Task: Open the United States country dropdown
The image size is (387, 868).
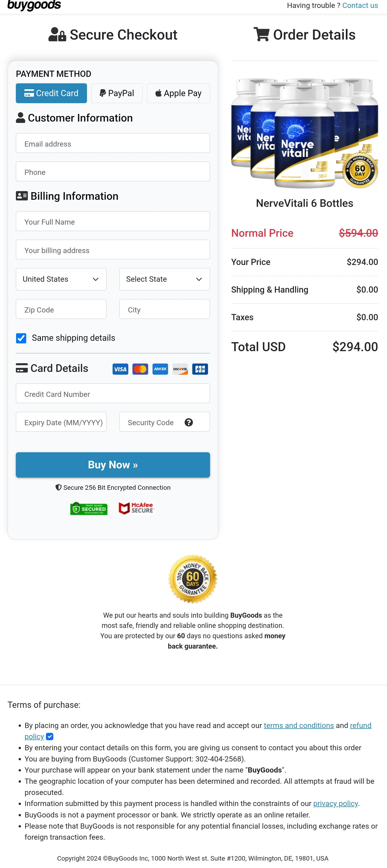Action: coord(61,279)
